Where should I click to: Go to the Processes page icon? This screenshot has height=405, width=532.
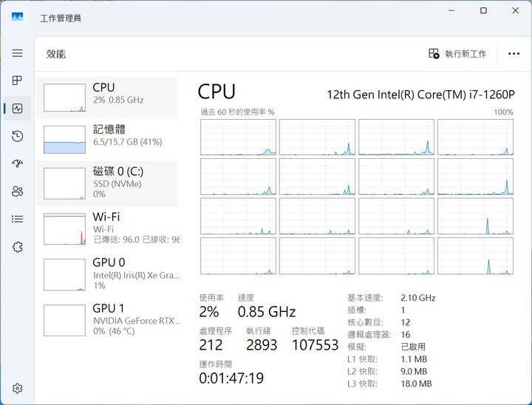point(17,81)
